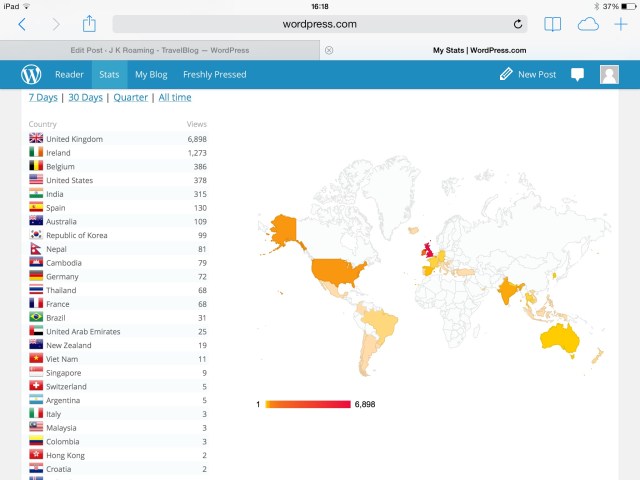Show iCloud tabs cloud icon
Viewport: 640px width, 480px height.
[x=589, y=24]
